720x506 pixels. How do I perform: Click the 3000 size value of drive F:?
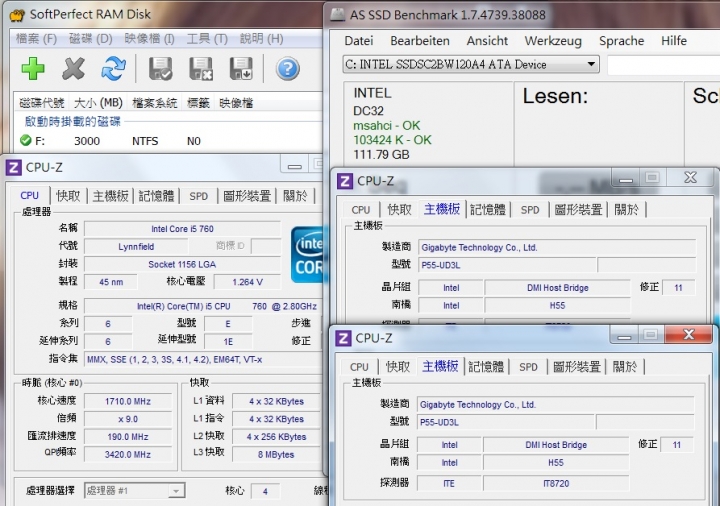tap(87, 141)
